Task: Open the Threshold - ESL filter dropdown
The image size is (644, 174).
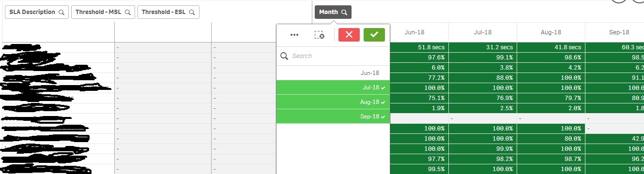Action: [169, 13]
